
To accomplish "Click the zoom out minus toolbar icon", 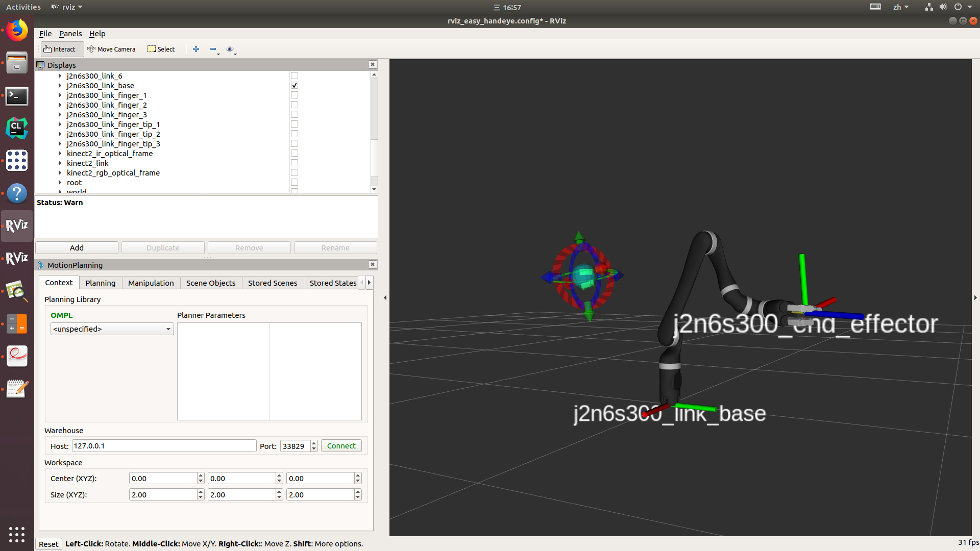I will pos(213,49).
